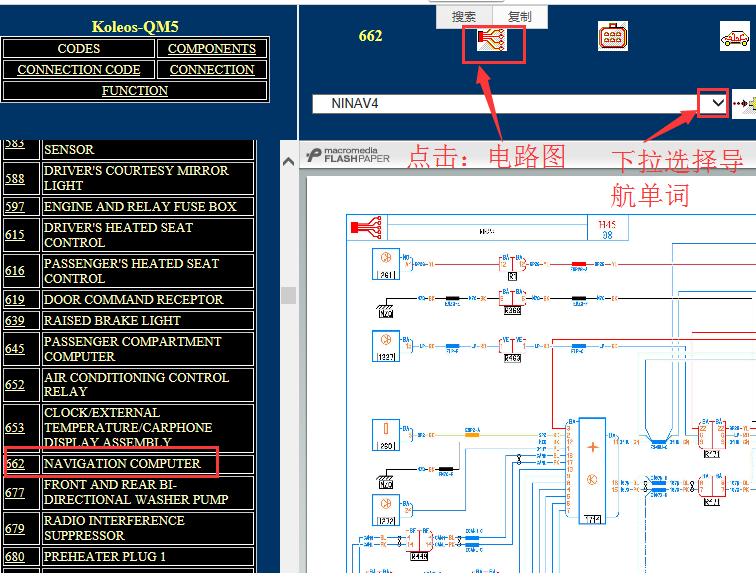Open the wiring diagram icon
Image resolution: width=756 pixels, height=573 pixels.
point(492,40)
